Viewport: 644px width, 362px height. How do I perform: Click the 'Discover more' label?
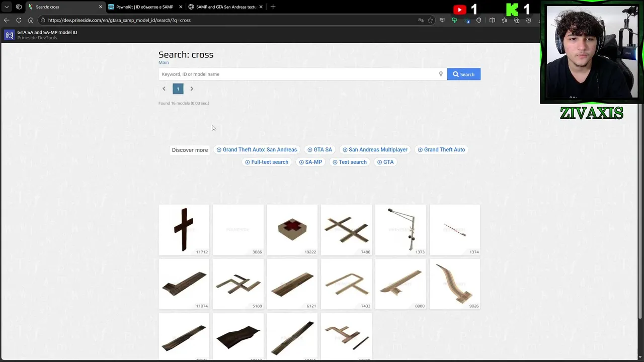190,150
